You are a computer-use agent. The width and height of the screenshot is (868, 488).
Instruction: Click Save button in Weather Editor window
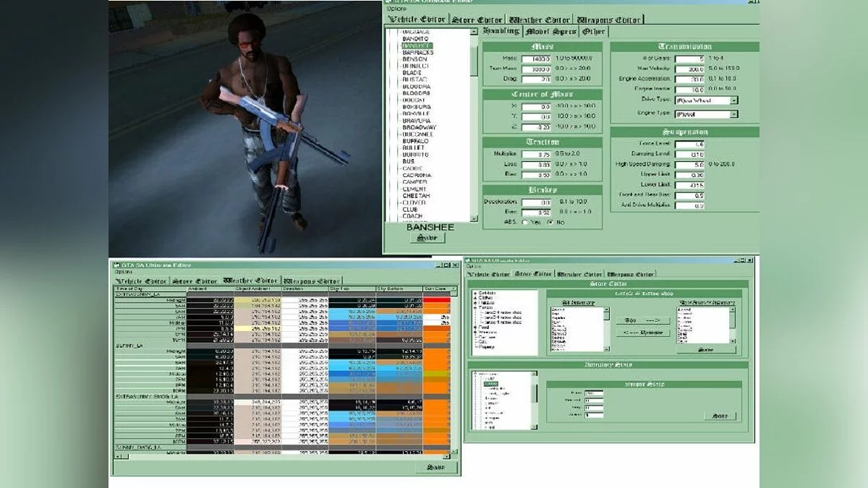pyautogui.click(x=436, y=467)
